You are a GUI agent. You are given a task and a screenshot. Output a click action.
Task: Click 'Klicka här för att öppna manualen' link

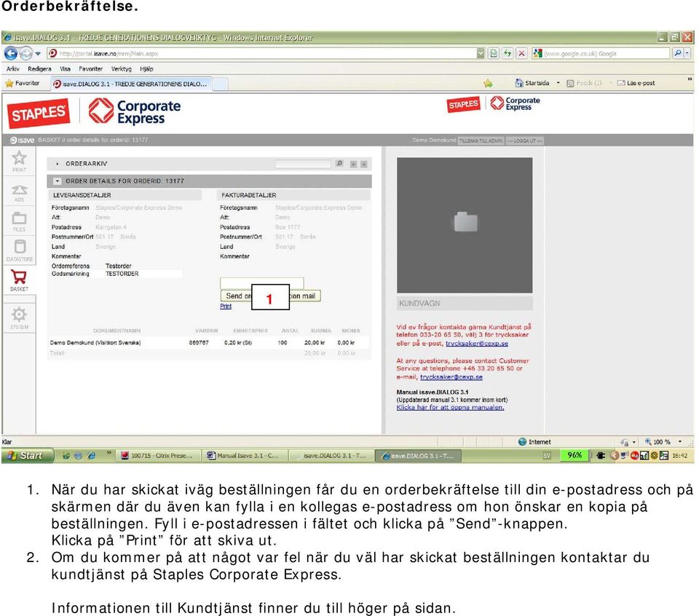click(x=450, y=407)
